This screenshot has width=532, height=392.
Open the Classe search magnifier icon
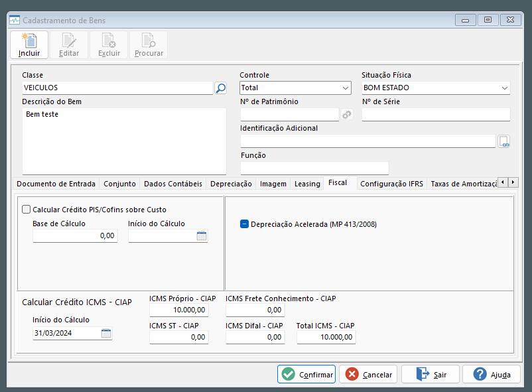pos(221,88)
